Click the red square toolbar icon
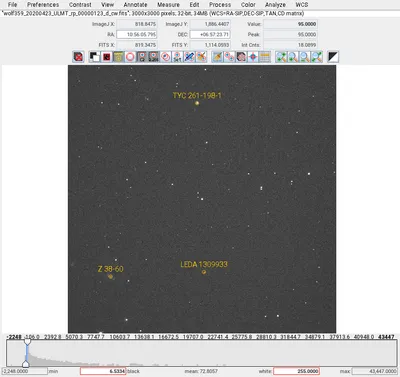This screenshot has width=400, height=377. coord(106,57)
